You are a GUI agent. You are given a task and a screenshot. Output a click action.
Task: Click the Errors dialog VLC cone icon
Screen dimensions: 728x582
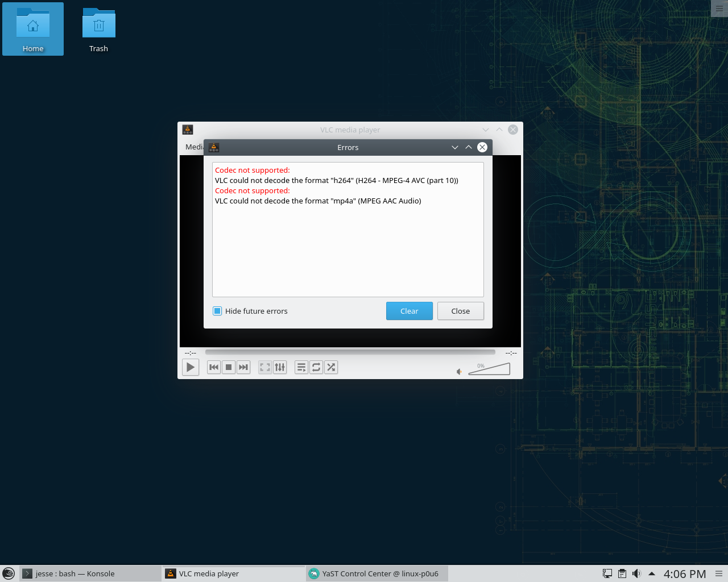point(214,147)
